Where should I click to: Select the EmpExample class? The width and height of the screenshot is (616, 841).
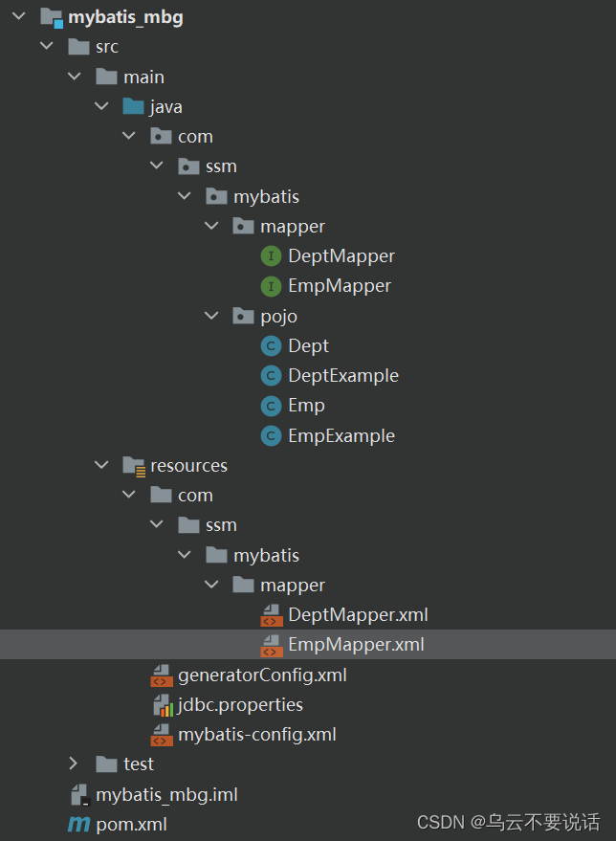[x=341, y=435]
